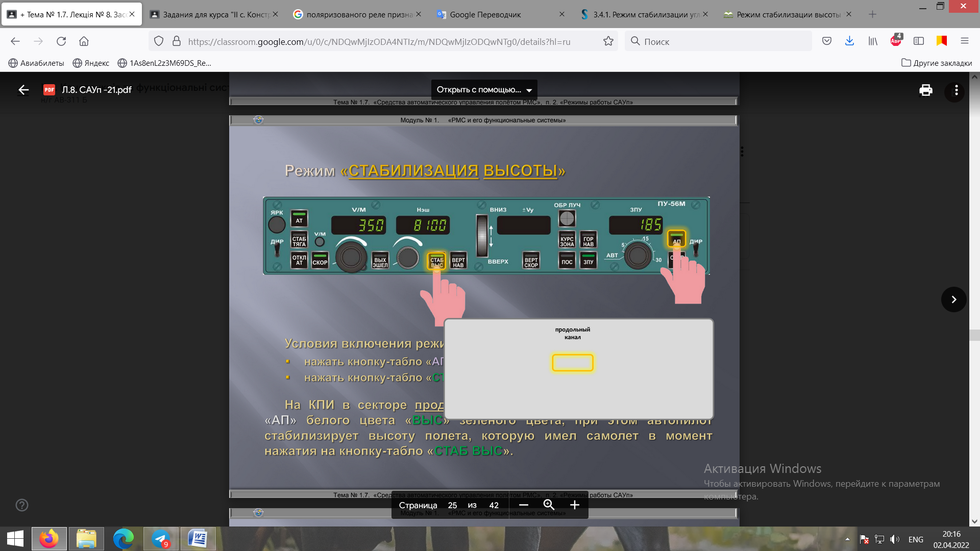Click the СТАБ ВЫС button on the slide
Image resolution: width=980 pixels, height=551 pixels.
point(437,261)
